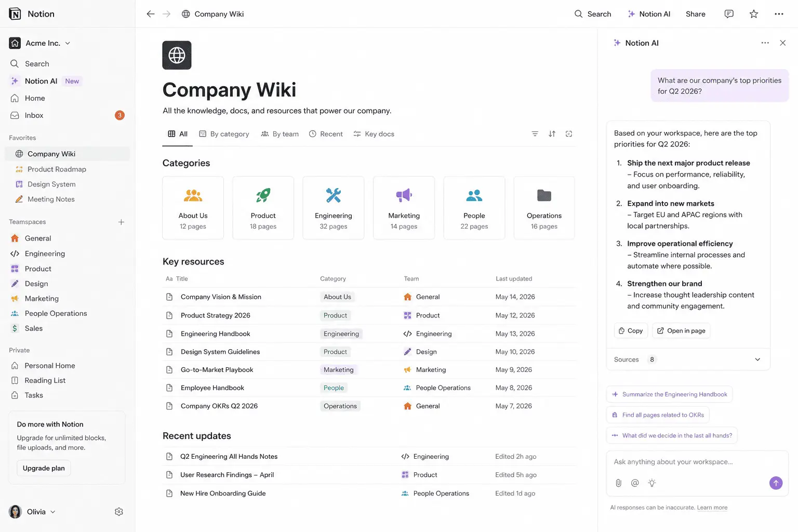Open the About Us category card
Image resolution: width=798 pixels, height=532 pixels.
tap(193, 208)
